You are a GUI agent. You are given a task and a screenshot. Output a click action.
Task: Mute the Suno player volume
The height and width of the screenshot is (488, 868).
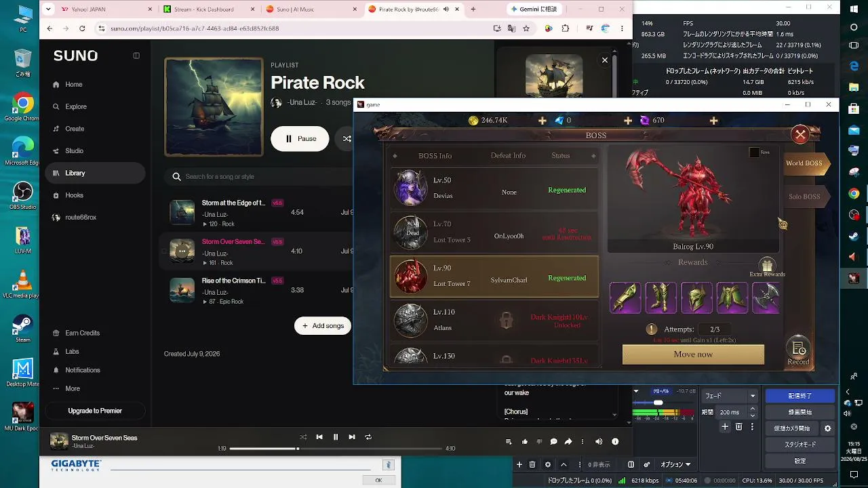coord(599,442)
